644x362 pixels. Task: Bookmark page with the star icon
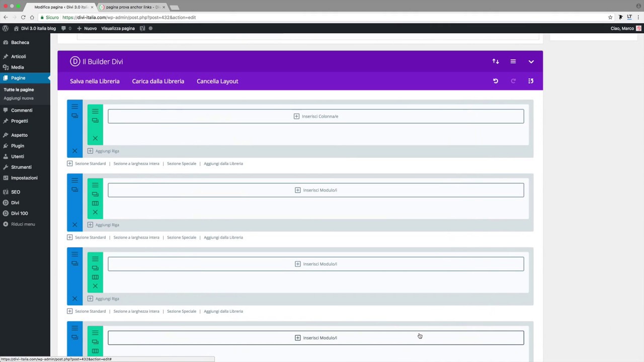pos(610,17)
